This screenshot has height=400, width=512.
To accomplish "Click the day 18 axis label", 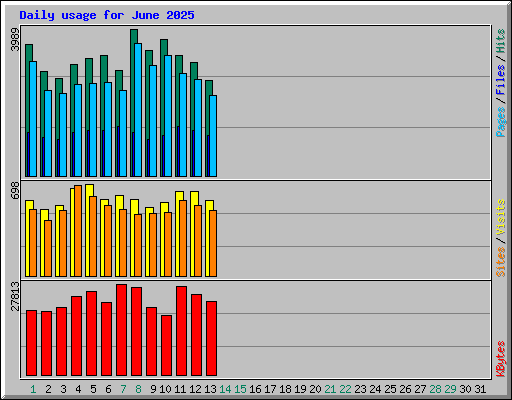I will 285,389.
